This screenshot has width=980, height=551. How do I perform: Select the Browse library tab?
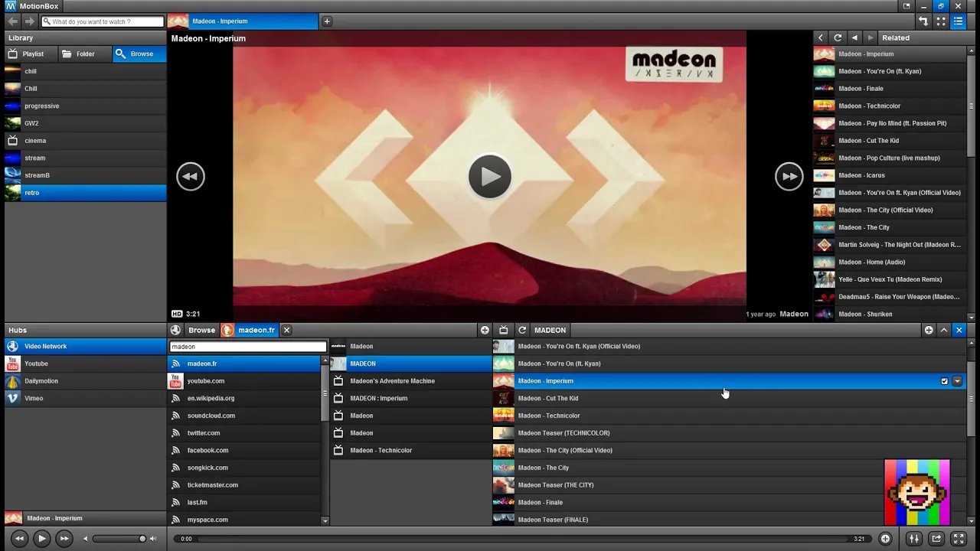tap(139, 54)
